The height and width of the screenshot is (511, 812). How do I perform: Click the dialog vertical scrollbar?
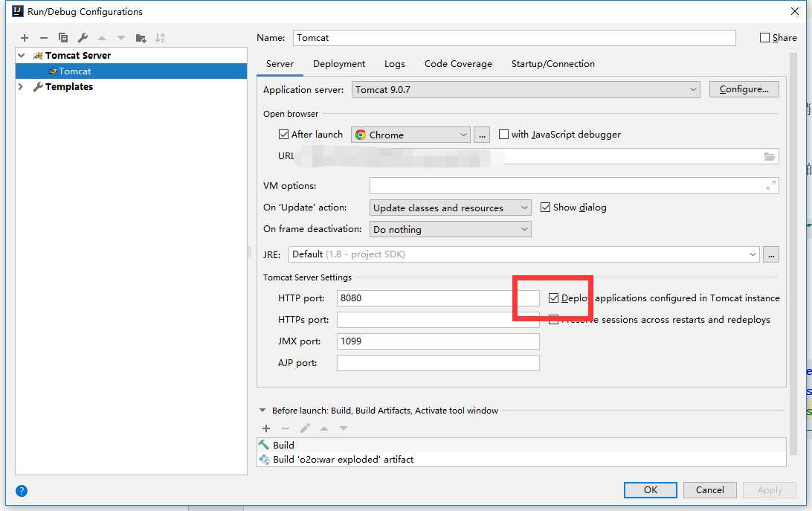(793, 254)
